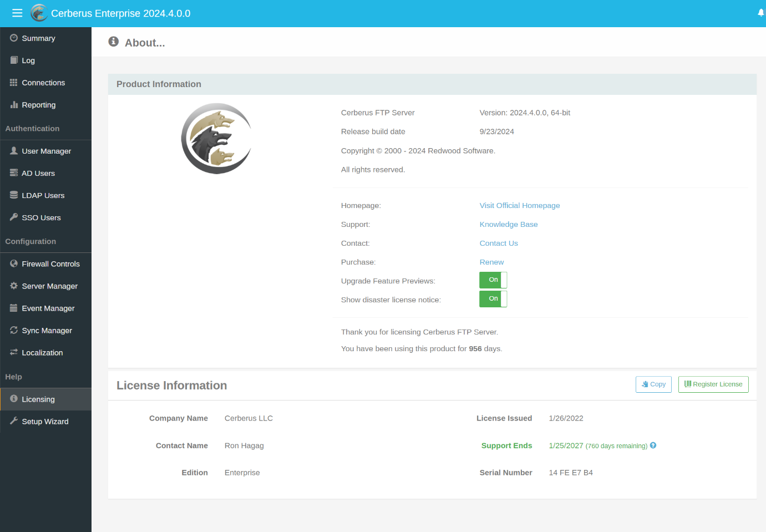Click the Licensing info icon
The image size is (766, 532).
[x=14, y=398]
